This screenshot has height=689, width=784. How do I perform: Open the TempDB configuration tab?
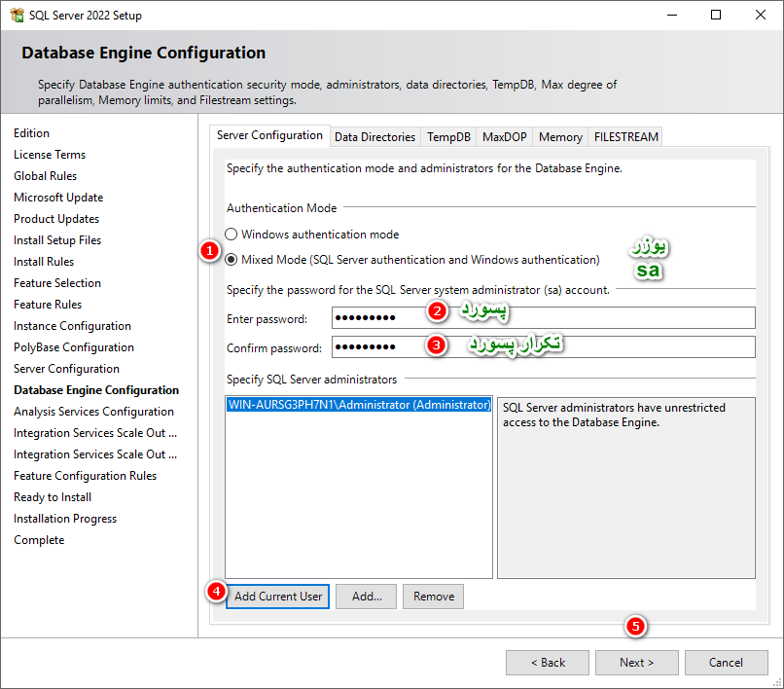447,136
